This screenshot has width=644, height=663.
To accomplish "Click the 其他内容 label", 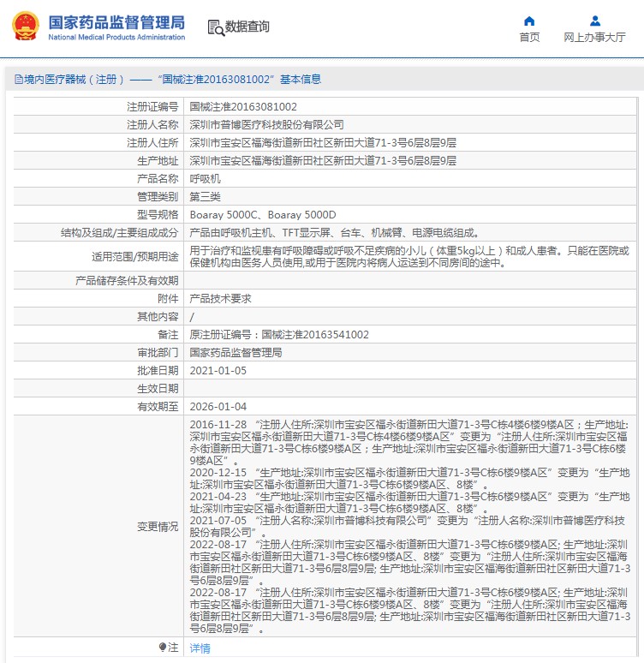I will [158, 316].
